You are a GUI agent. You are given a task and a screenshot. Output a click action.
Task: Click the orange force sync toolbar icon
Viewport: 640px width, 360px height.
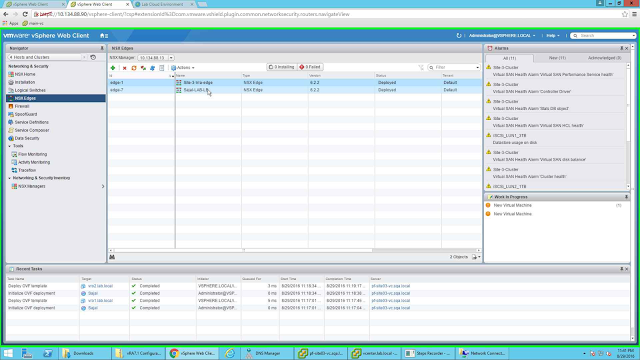click(134, 68)
